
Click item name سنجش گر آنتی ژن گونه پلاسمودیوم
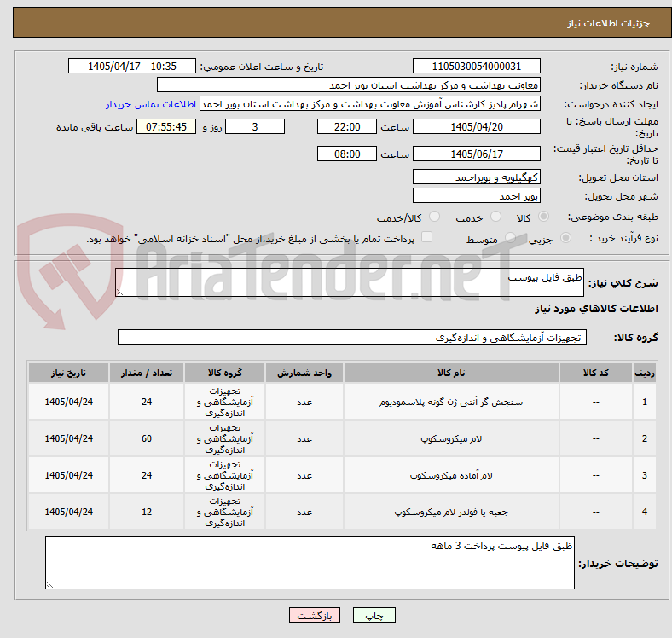coord(451,403)
